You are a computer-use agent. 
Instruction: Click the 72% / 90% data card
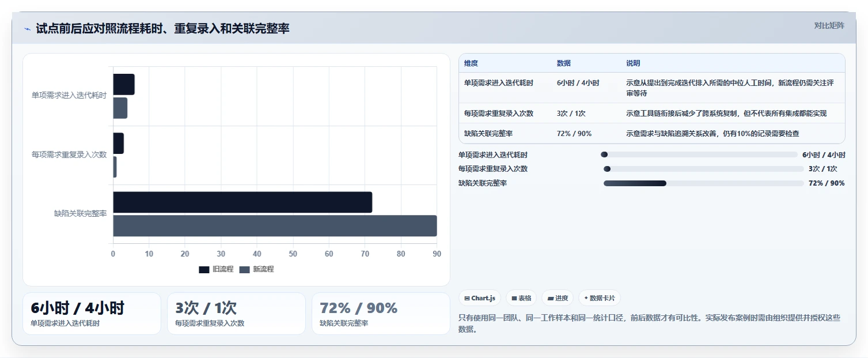point(381,314)
